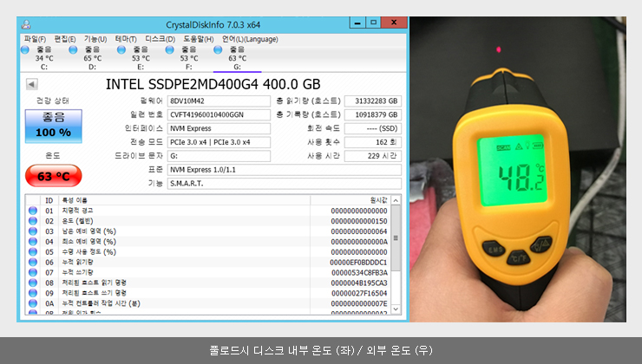Click the drive letter field G:
Screen dimensions: 642x364
(219, 156)
